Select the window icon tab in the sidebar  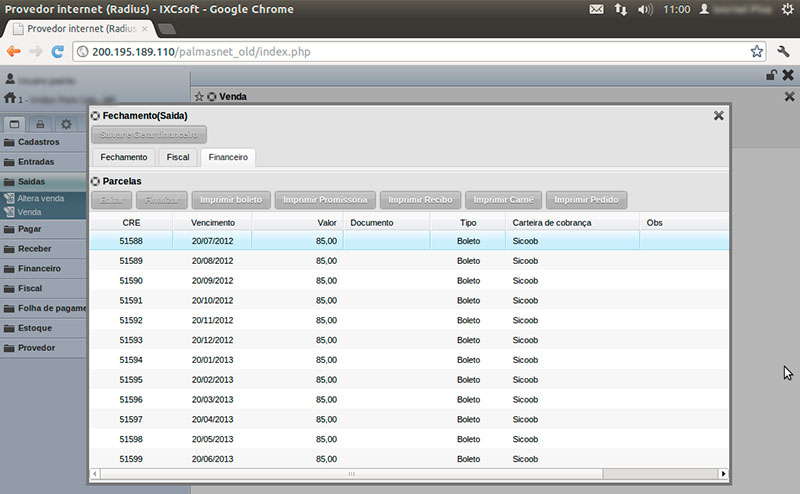[x=14, y=124]
